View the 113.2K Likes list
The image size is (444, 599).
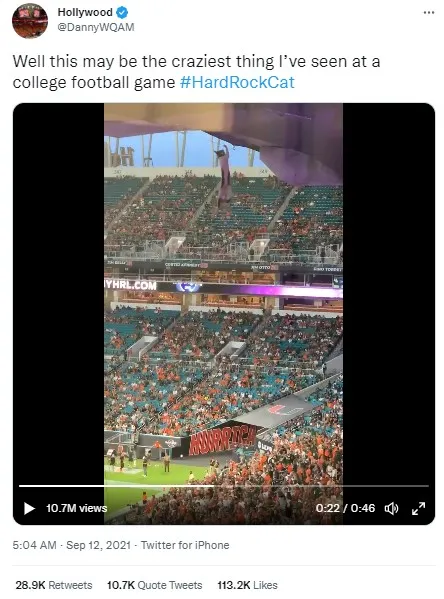247,585
